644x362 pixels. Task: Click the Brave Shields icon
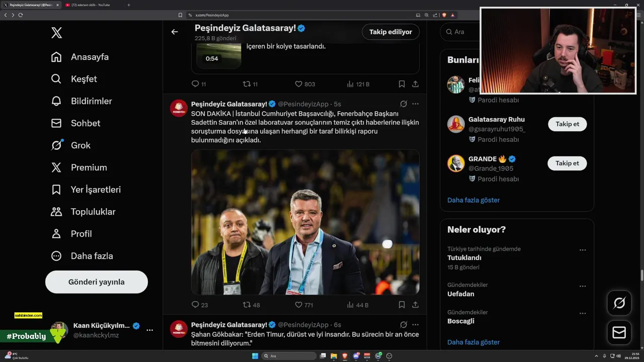click(x=444, y=15)
